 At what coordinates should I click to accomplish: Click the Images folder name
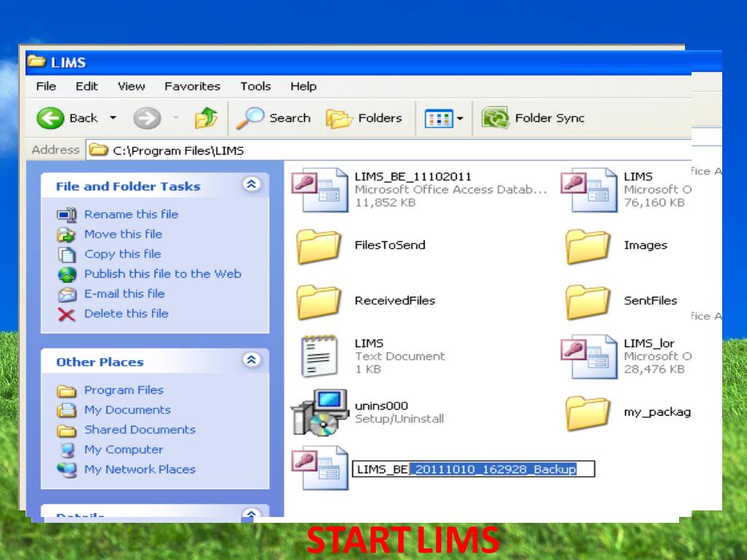(646, 245)
